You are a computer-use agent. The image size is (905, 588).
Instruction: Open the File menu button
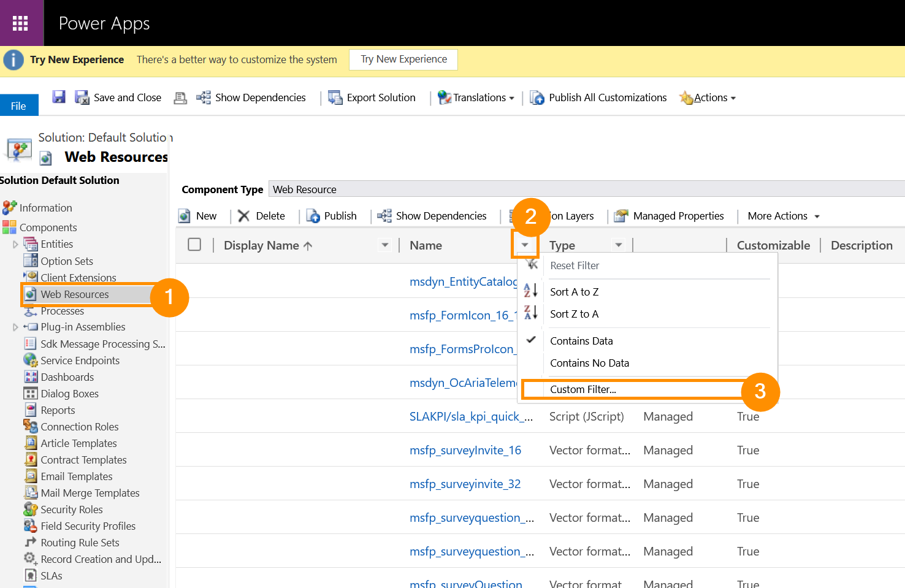[x=19, y=105]
